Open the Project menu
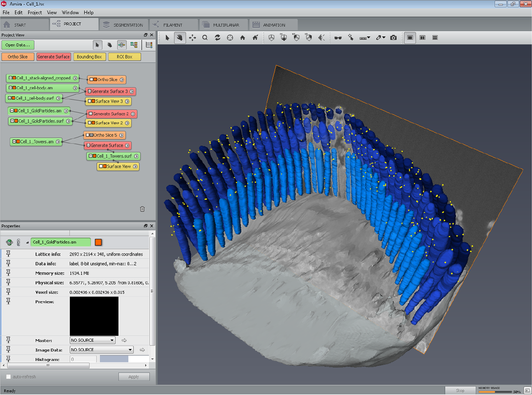Viewport: 532px width, 395px height. pyautogui.click(x=35, y=12)
